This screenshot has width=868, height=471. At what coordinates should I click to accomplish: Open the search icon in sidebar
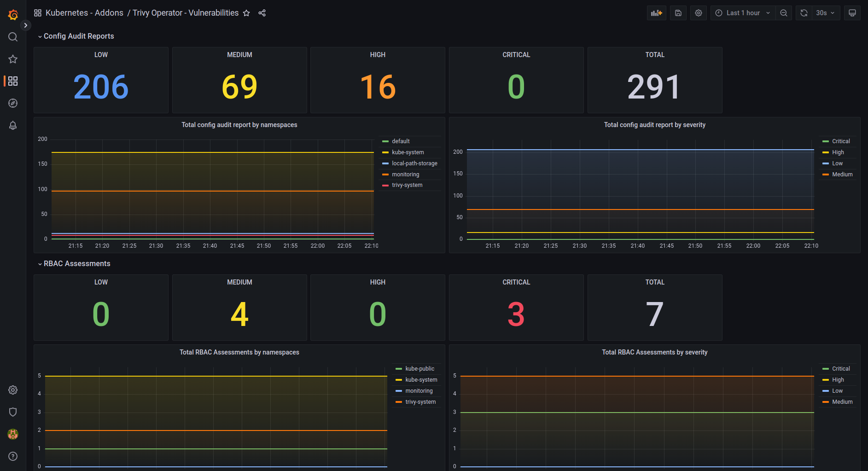pyautogui.click(x=13, y=37)
